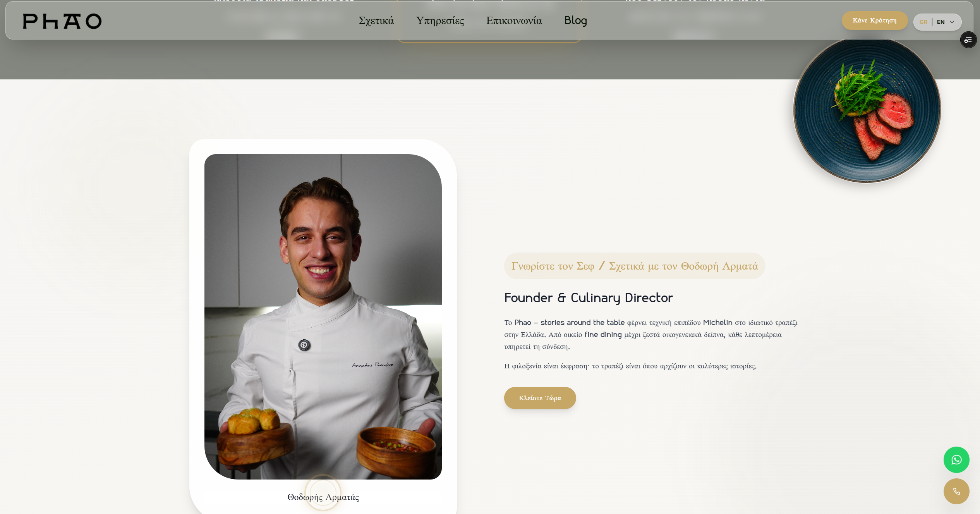
Task: Open WhatsApp chat floating icon
Action: 956,460
